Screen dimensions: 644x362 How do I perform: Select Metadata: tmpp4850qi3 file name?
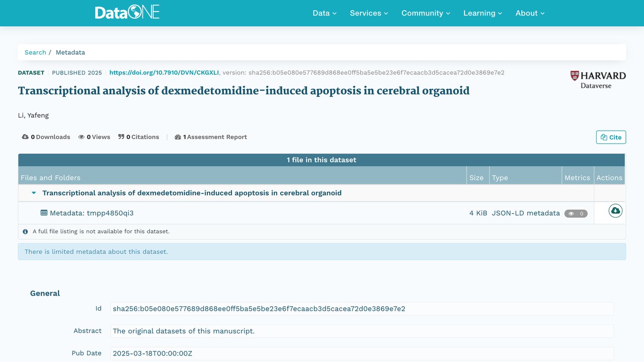(x=92, y=213)
